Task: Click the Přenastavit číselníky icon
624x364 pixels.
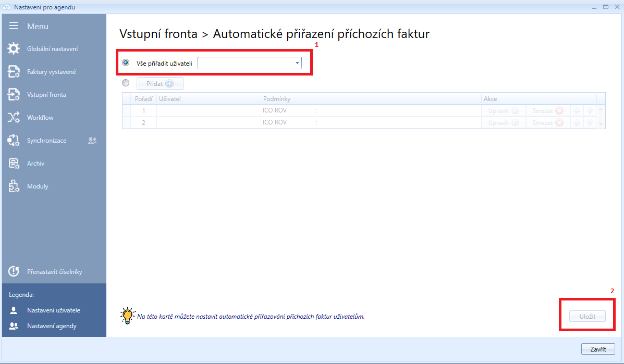Action: (x=14, y=272)
